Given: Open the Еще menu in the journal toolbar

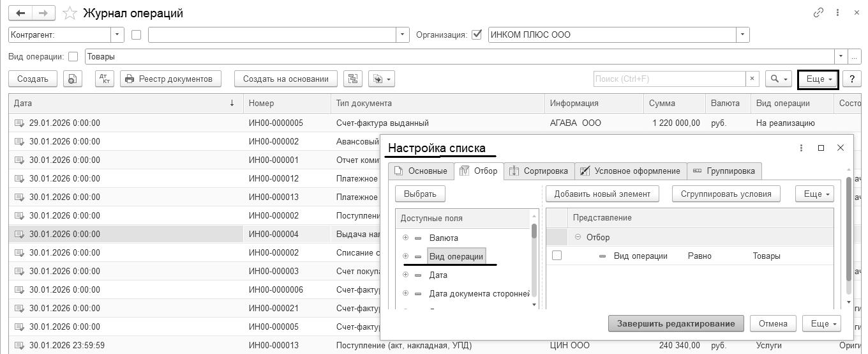Looking at the screenshot, I should tap(818, 79).
